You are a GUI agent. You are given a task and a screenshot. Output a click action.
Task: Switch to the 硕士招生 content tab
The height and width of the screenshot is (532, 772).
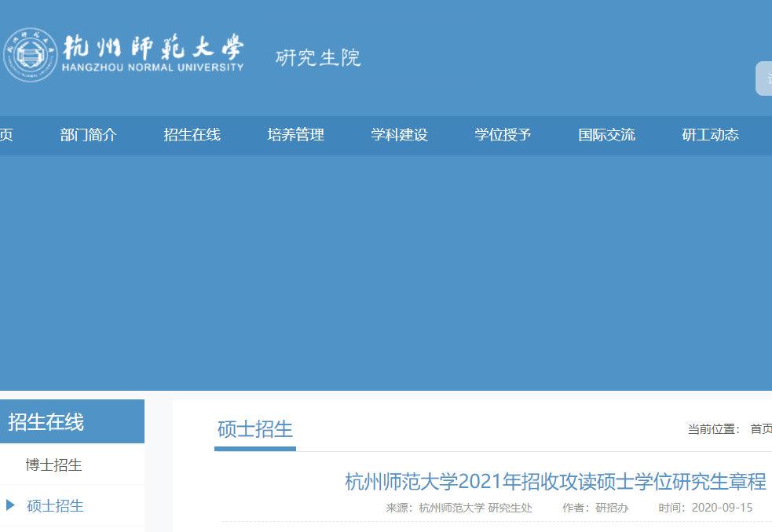254,428
